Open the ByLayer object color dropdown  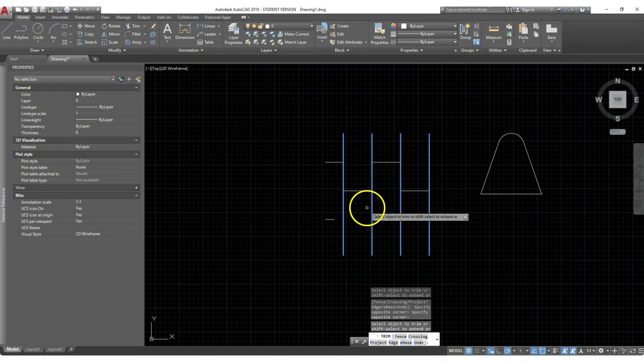(x=429, y=26)
